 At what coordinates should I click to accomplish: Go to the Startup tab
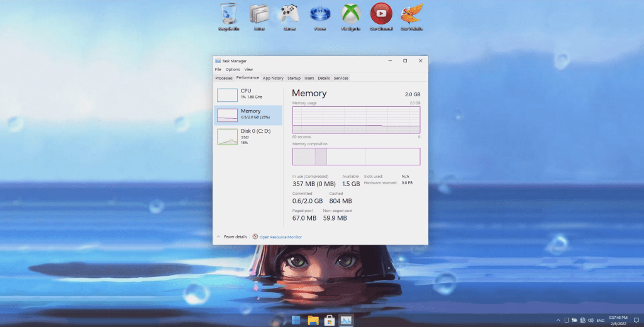[x=294, y=78]
